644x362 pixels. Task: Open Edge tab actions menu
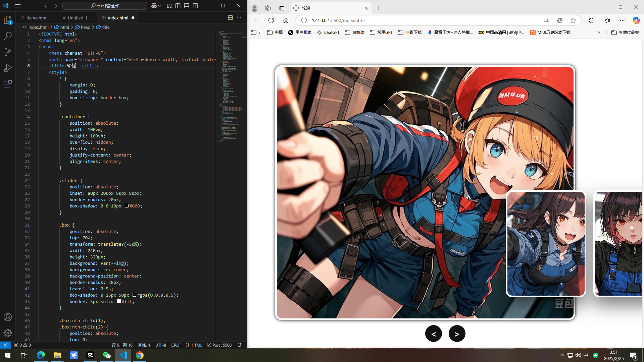tap(282, 8)
